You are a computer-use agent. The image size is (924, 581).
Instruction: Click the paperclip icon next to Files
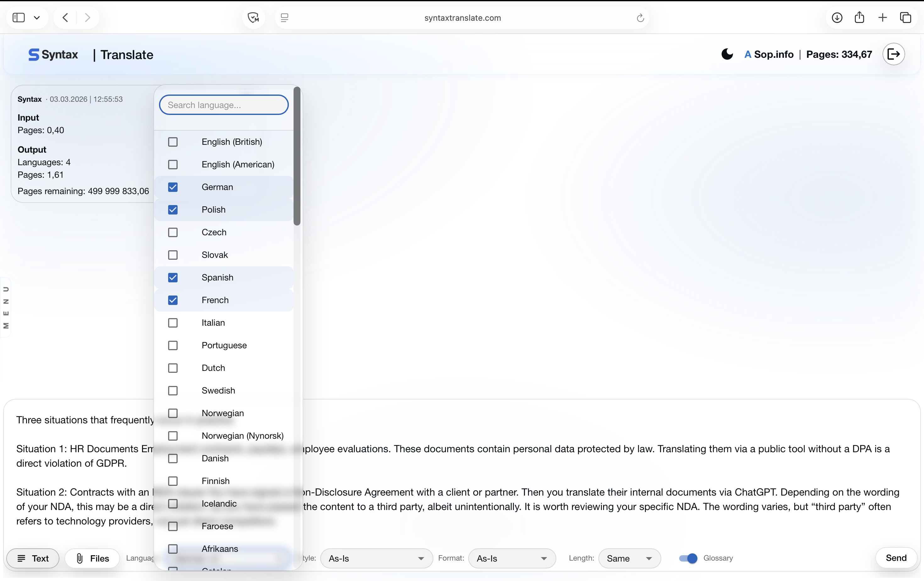click(80, 558)
